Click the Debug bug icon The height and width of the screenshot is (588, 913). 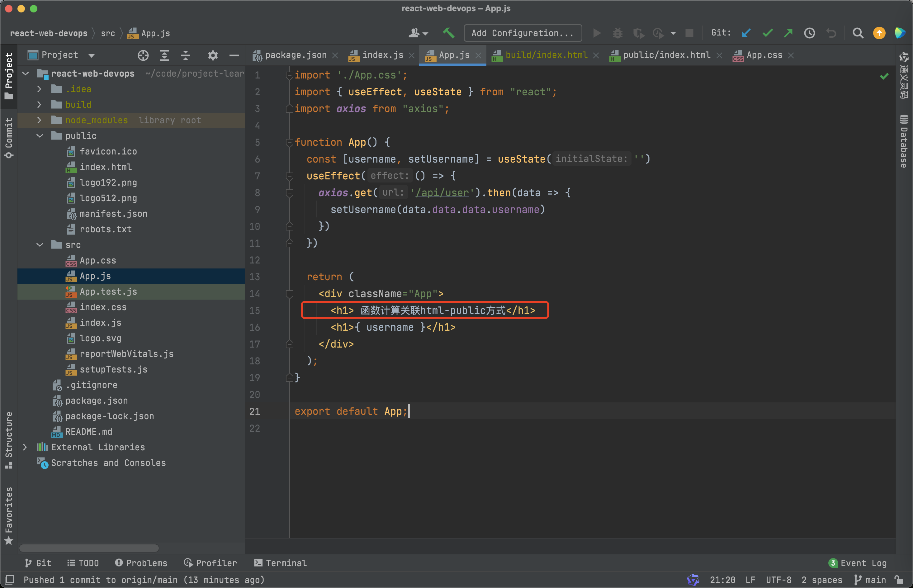coord(617,33)
